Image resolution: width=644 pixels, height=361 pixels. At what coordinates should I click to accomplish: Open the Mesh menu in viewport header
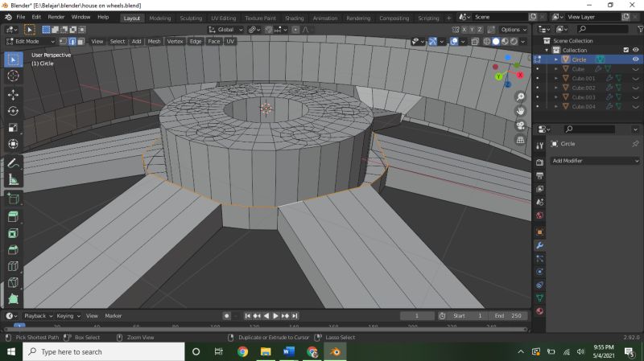[x=154, y=42]
